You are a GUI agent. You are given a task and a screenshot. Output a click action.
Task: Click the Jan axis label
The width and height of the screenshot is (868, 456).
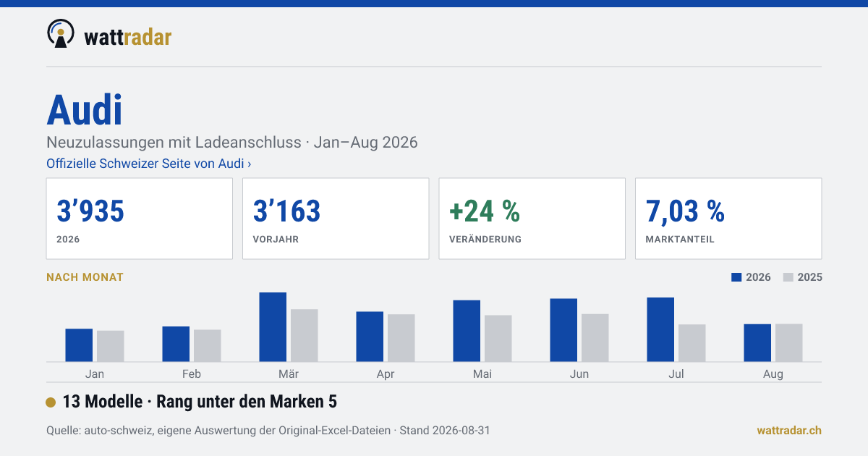[95, 374]
